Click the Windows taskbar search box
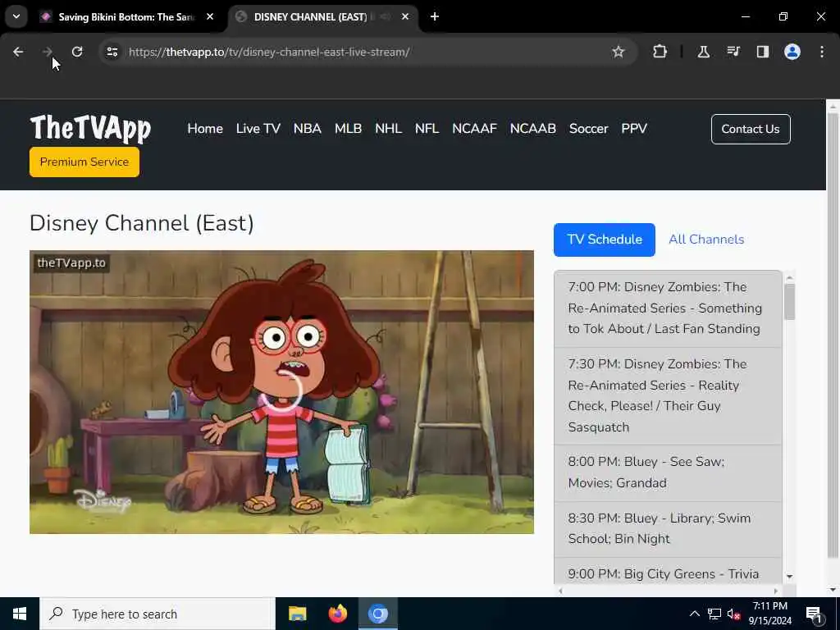 (157, 614)
